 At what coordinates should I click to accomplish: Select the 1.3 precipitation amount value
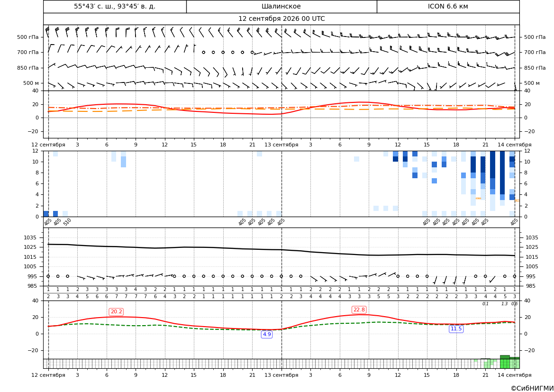(x=505, y=304)
